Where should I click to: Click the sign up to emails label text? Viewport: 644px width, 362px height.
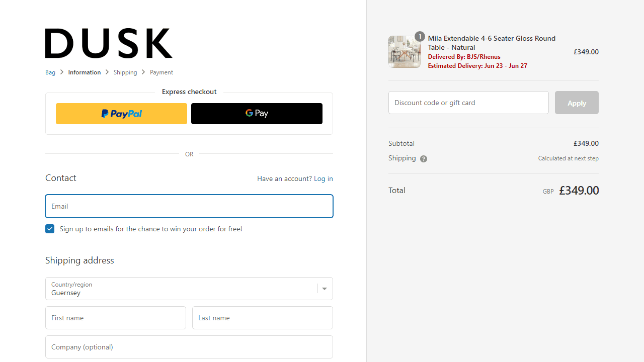(151, 229)
